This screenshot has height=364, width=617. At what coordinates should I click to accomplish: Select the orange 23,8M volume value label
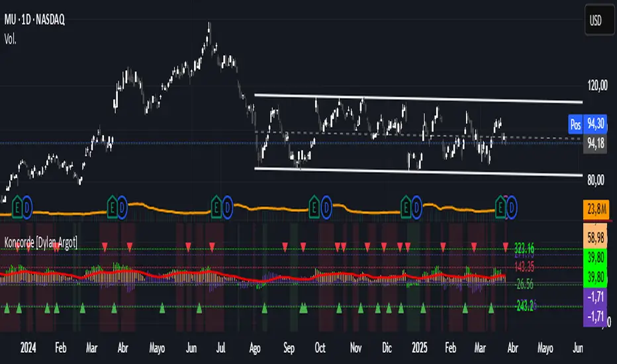click(596, 211)
